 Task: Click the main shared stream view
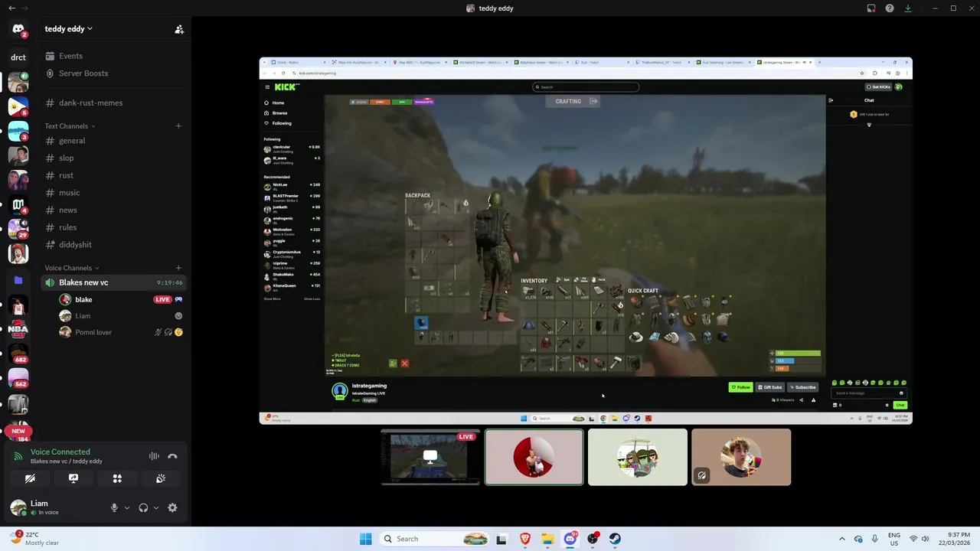tap(586, 240)
